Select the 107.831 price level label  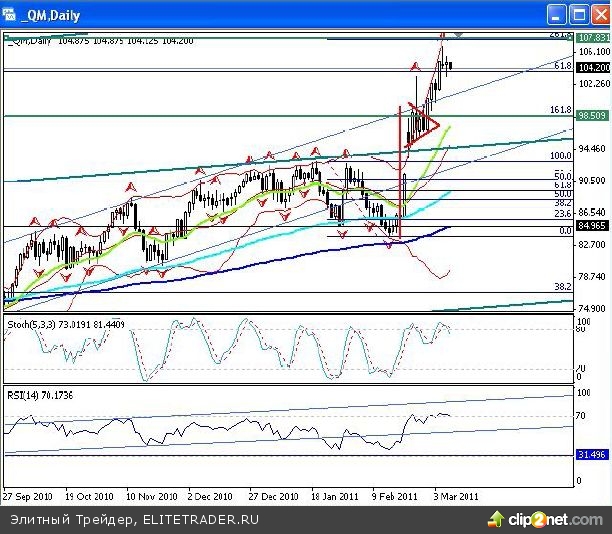click(x=594, y=38)
